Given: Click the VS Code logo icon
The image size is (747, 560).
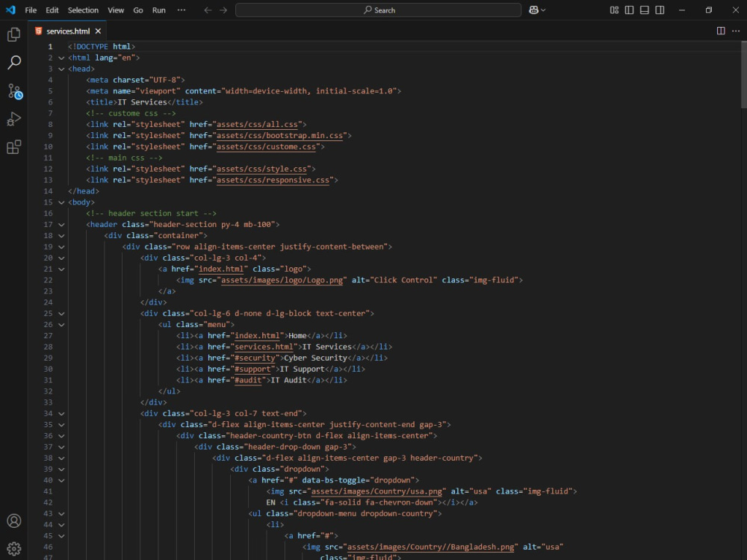Looking at the screenshot, I should [x=10, y=10].
